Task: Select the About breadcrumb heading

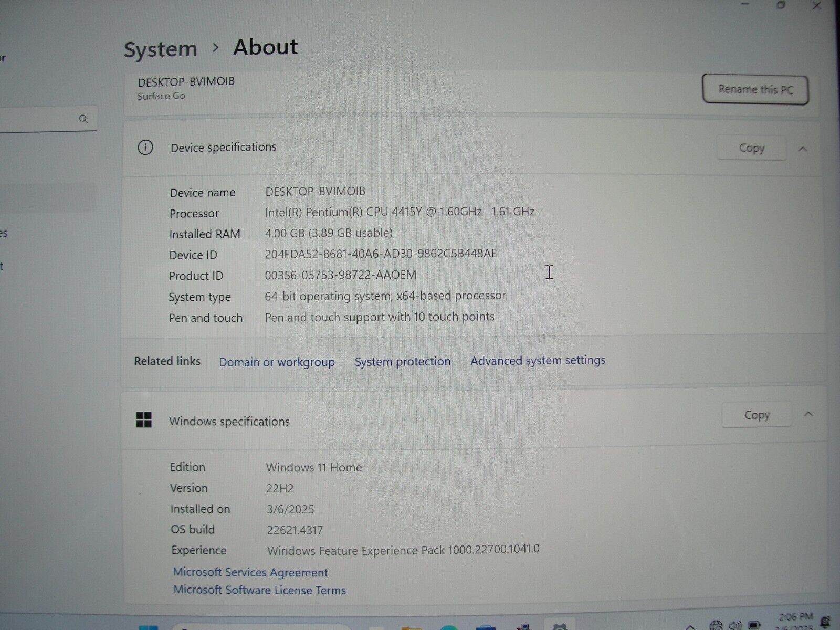Action: (x=265, y=47)
